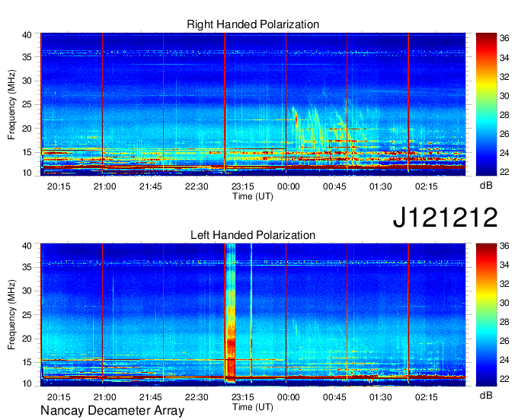Image resolution: width=518 pixels, height=420 pixels.
Task: Click "30" frequency tick of Right Handed plot
Action: tap(27, 81)
